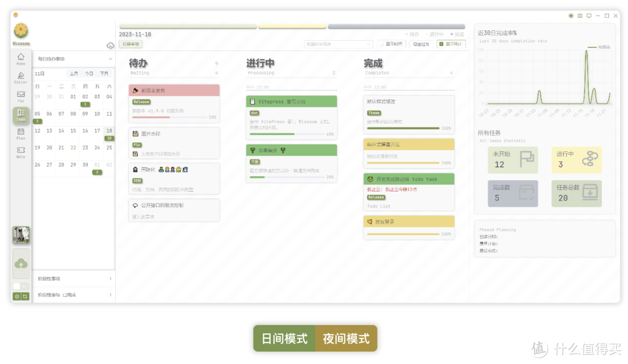Switch to 夜间模式 night mode
Screen dimensions: 628x364
coord(345,338)
